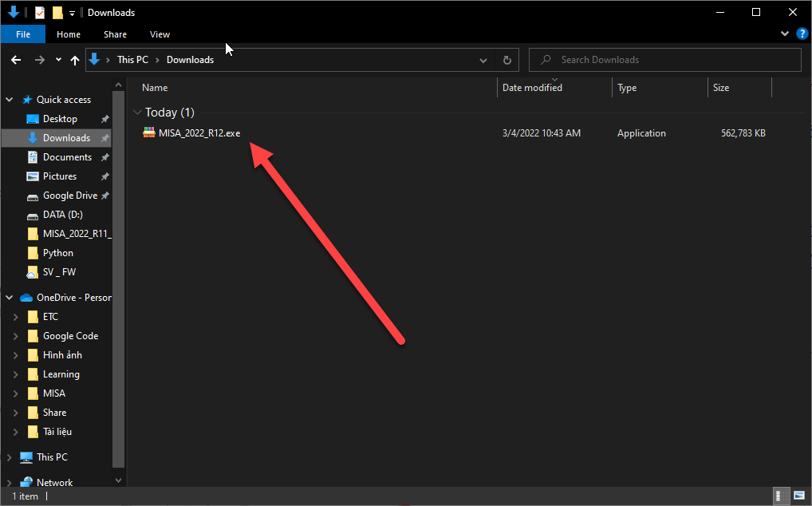Click the Refresh button in address bar
This screenshot has width=812, height=506.
click(507, 60)
